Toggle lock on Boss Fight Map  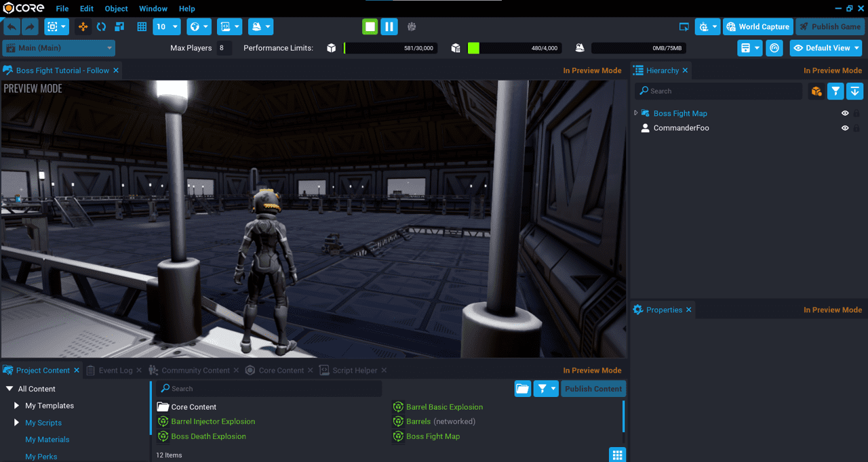[856, 114]
